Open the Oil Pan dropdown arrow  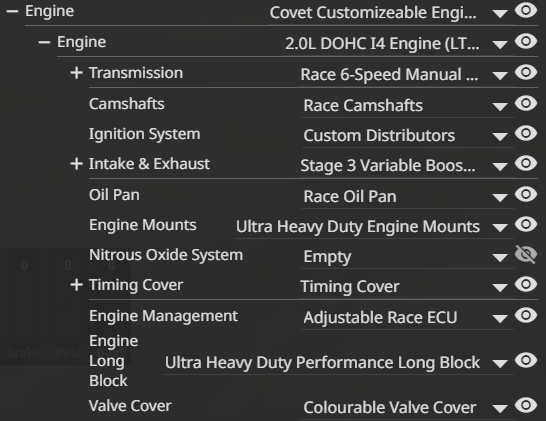pyautogui.click(x=500, y=197)
